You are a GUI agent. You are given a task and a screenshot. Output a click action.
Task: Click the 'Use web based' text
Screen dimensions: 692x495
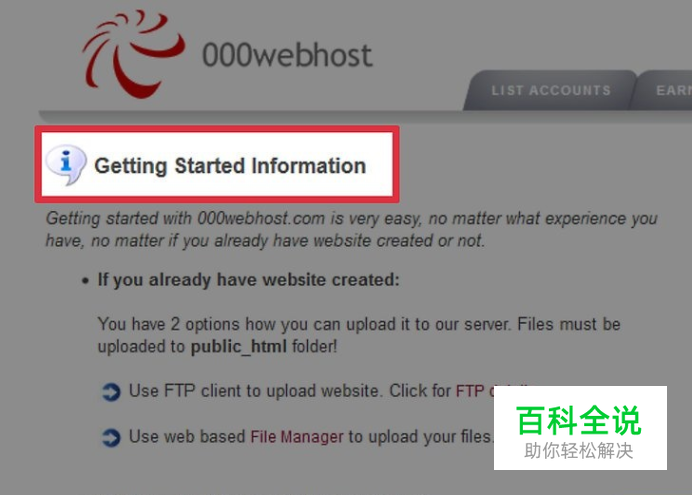point(187,437)
